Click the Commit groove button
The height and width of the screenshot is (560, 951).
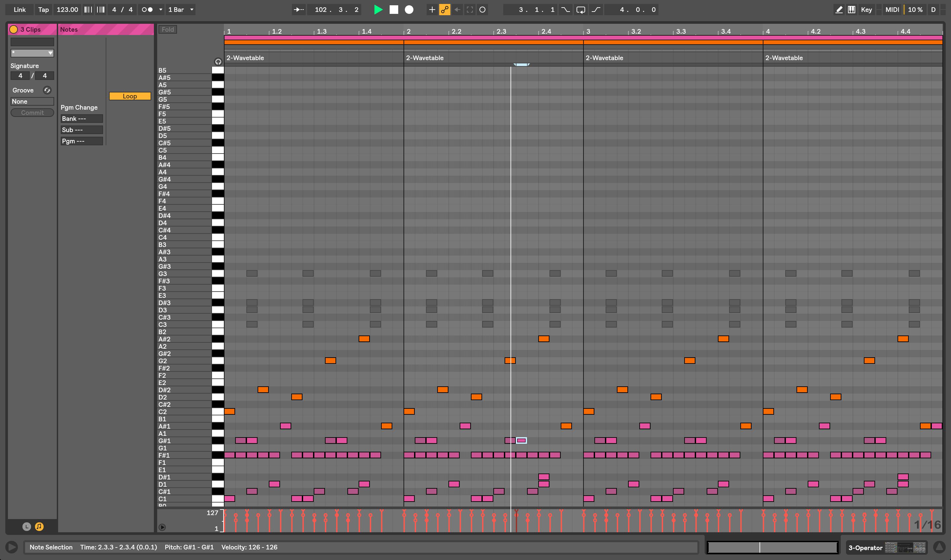(x=32, y=113)
